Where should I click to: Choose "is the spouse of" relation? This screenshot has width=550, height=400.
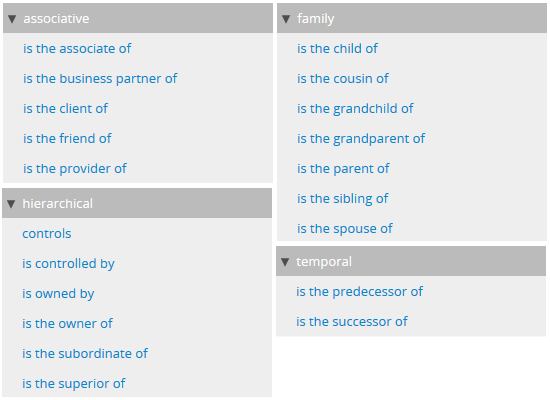[345, 229]
